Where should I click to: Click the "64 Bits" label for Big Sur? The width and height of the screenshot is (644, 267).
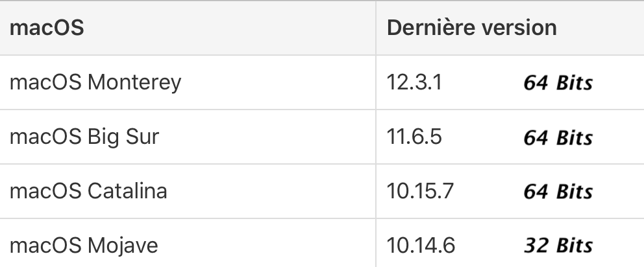click(x=558, y=138)
